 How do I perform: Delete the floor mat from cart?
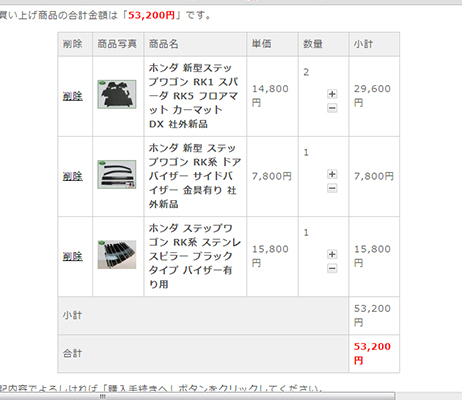tap(73, 96)
